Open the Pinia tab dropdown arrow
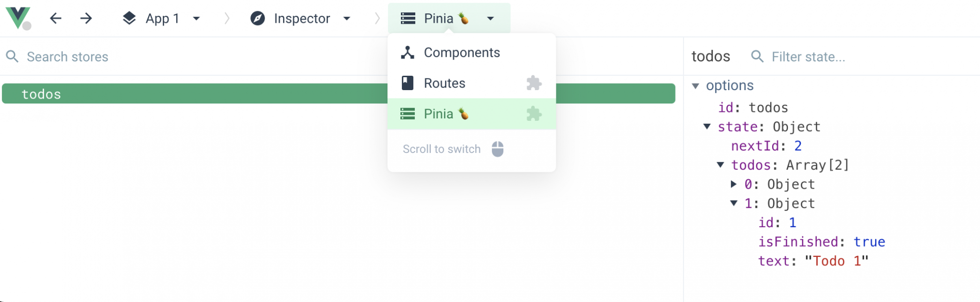The width and height of the screenshot is (980, 302). click(x=490, y=18)
